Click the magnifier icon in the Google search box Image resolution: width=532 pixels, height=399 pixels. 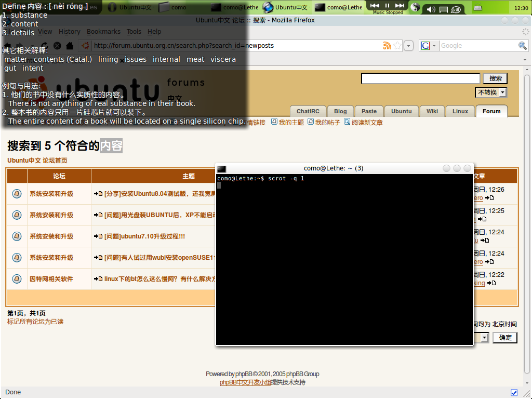pyautogui.click(x=523, y=46)
